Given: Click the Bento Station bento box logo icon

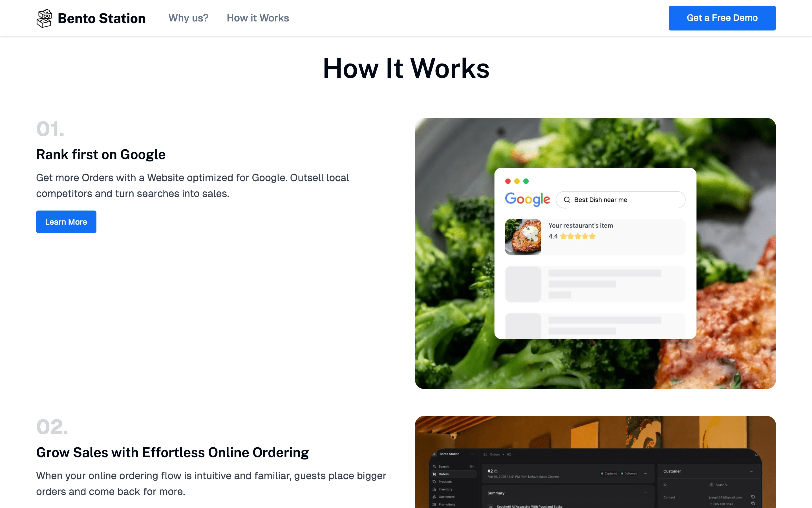Looking at the screenshot, I should (44, 18).
